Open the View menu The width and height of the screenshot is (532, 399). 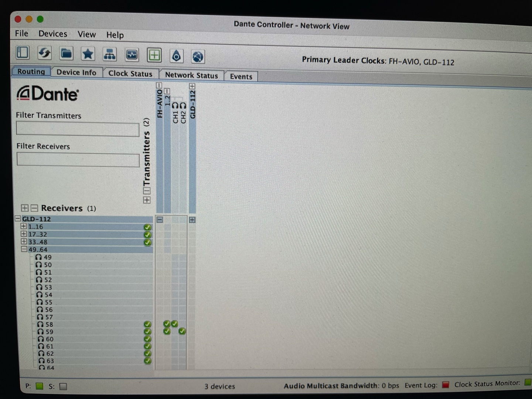[x=87, y=34]
